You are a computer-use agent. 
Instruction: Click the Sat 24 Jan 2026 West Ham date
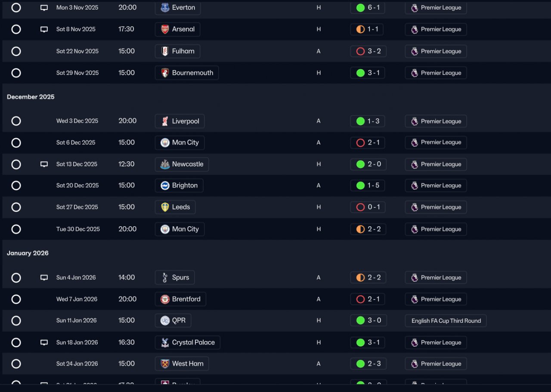click(77, 364)
